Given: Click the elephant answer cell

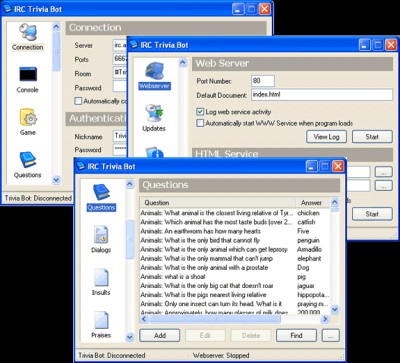Looking at the screenshot, I should pyautogui.click(x=309, y=258).
